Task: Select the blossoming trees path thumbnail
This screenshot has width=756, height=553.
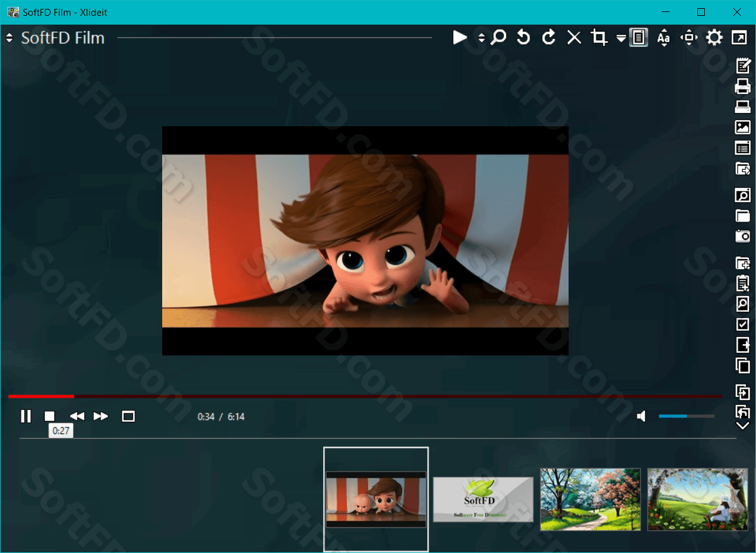Action: tap(591, 499)
